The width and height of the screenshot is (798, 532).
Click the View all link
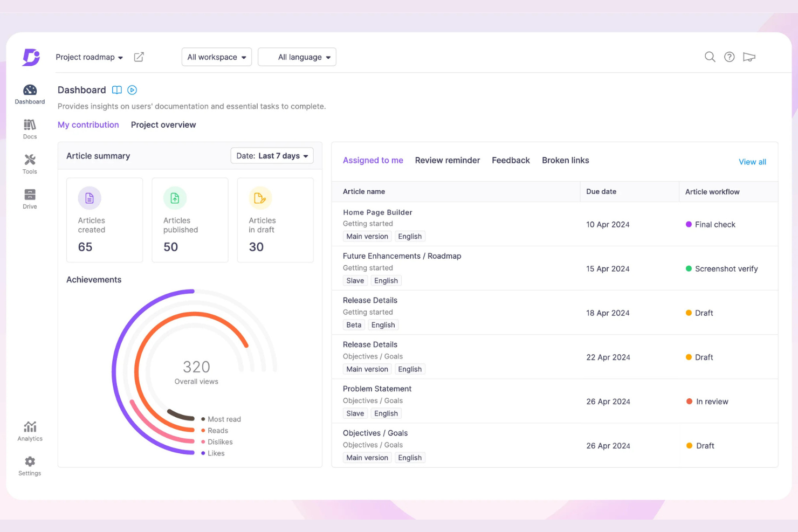(x=752, y=162)
